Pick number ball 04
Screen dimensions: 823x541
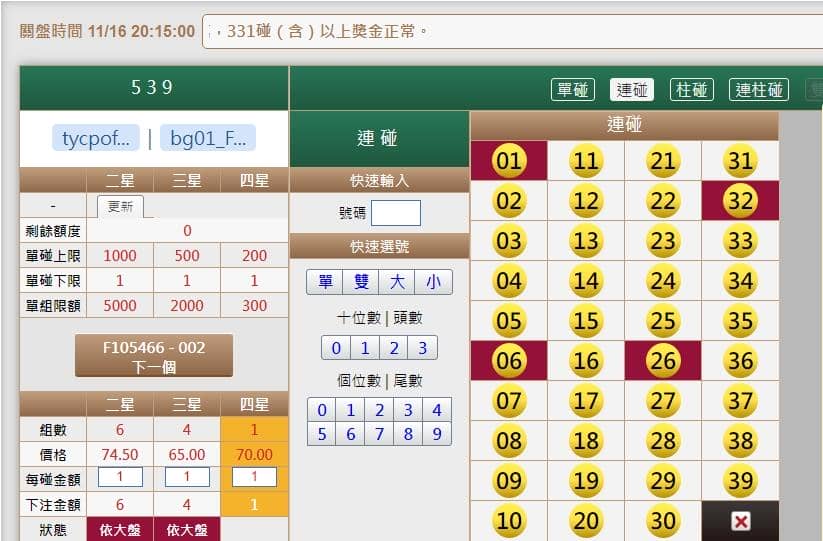click(509, 281)
